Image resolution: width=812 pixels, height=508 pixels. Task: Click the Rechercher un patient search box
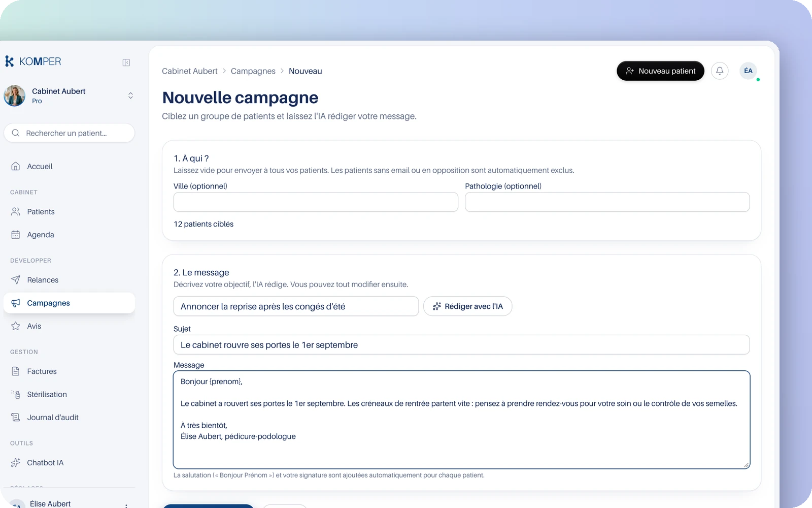click(70, 133)
